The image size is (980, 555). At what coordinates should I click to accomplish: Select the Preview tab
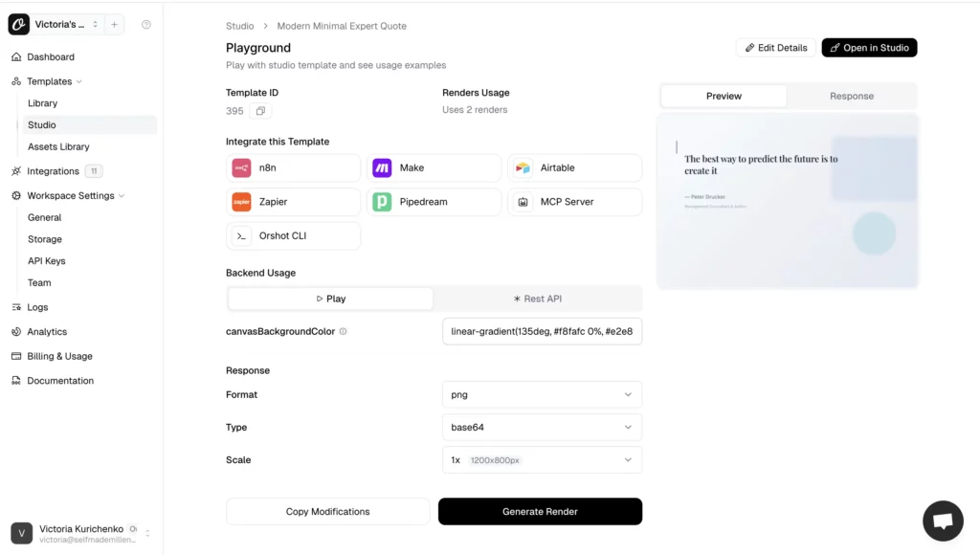click(723, 96)
